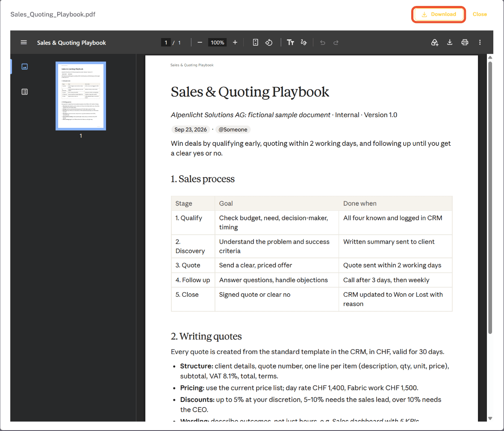Click the scrollbar up arrow

(490, 58)
